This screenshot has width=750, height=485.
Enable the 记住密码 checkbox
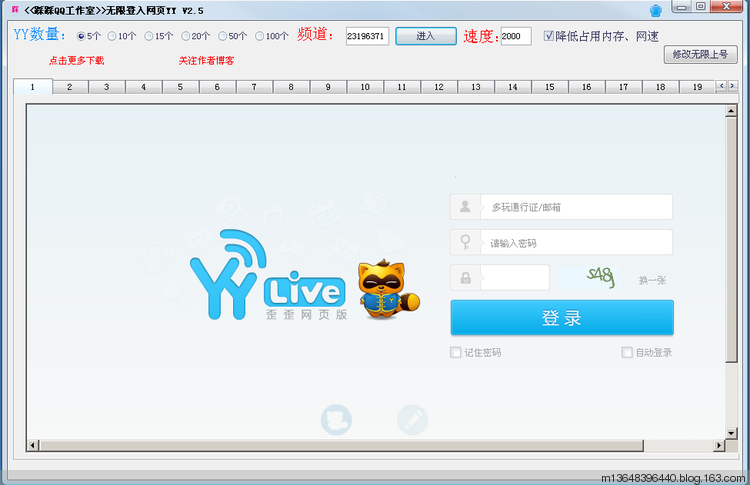[456, 352]
